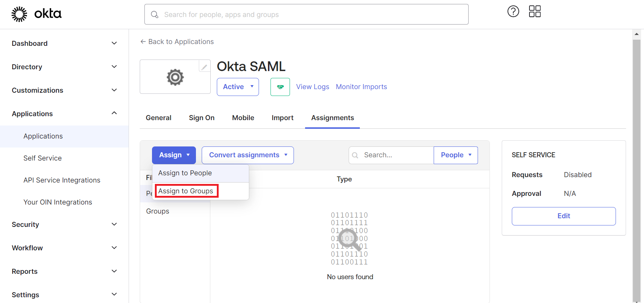Collapse the Applications sidebar section
Viewport: 644px width, 303px height.
(114, 113)
